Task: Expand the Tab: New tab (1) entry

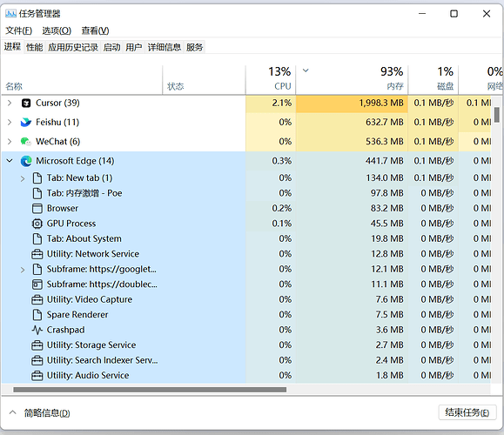Action: 23,178
